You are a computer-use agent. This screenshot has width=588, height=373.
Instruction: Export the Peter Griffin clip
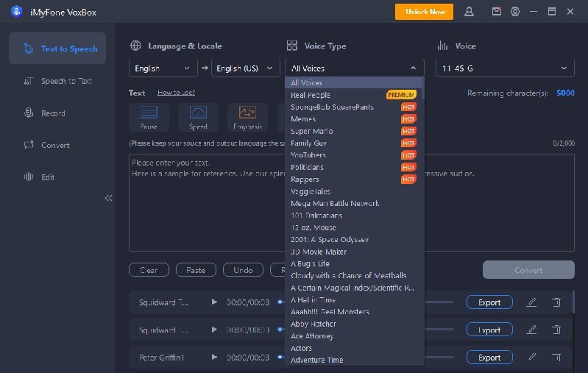(489, 358)
